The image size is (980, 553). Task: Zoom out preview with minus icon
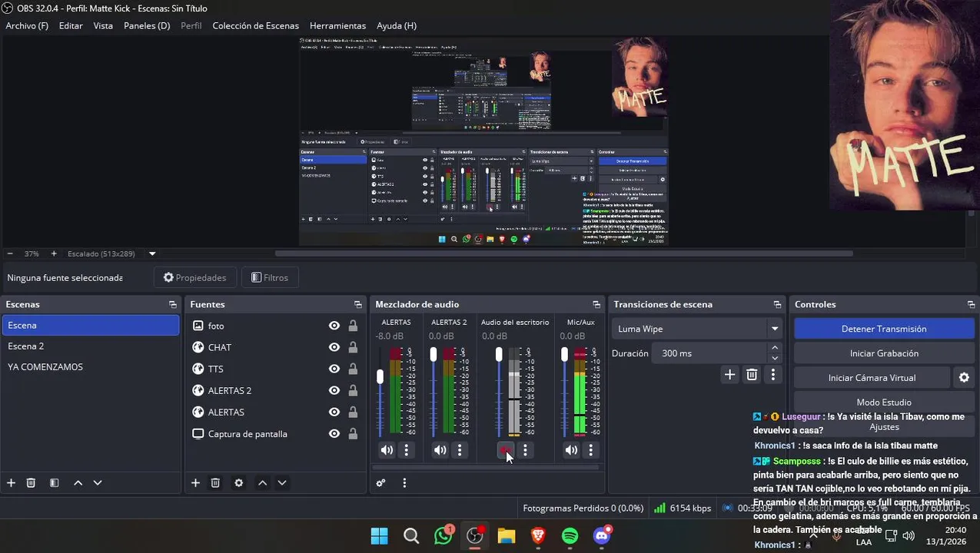(10, 253)
